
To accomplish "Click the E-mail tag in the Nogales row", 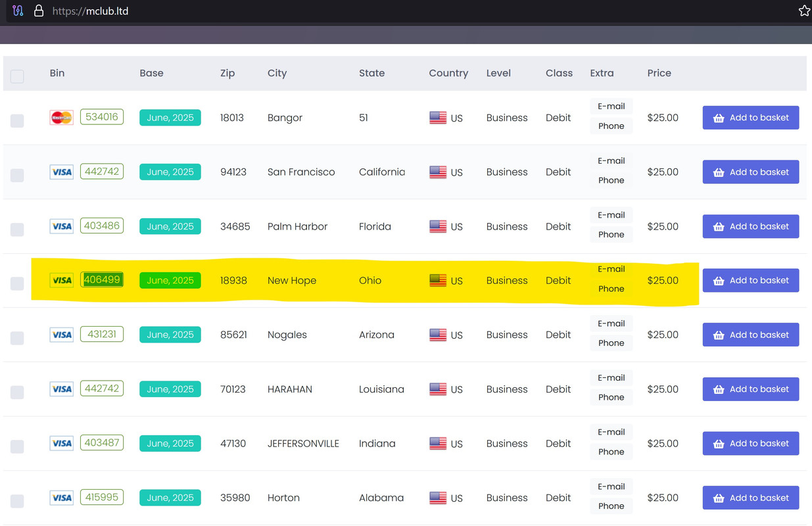I will (611, 323).
